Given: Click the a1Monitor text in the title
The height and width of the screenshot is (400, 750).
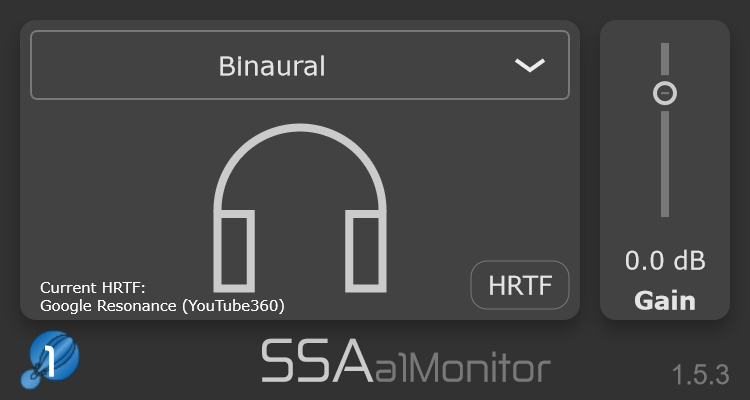Looking at the screenshot, I should tap(463, 367).
